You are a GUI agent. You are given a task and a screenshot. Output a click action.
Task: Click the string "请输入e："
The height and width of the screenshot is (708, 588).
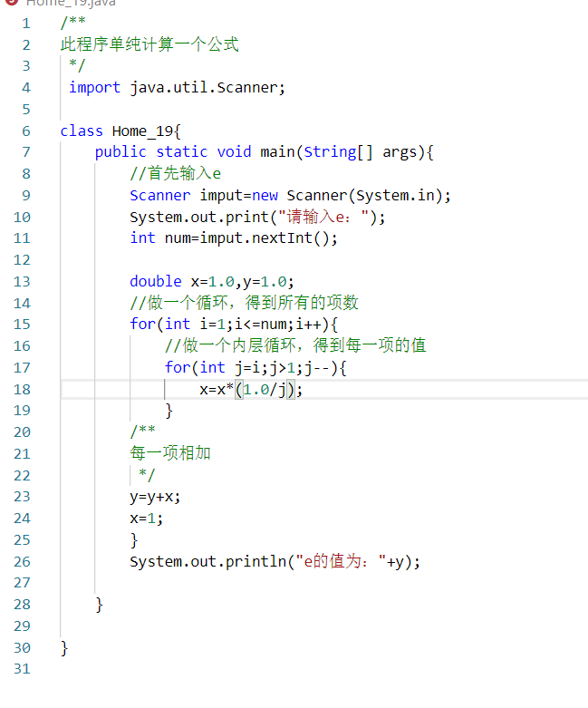(x=323, y=218)
